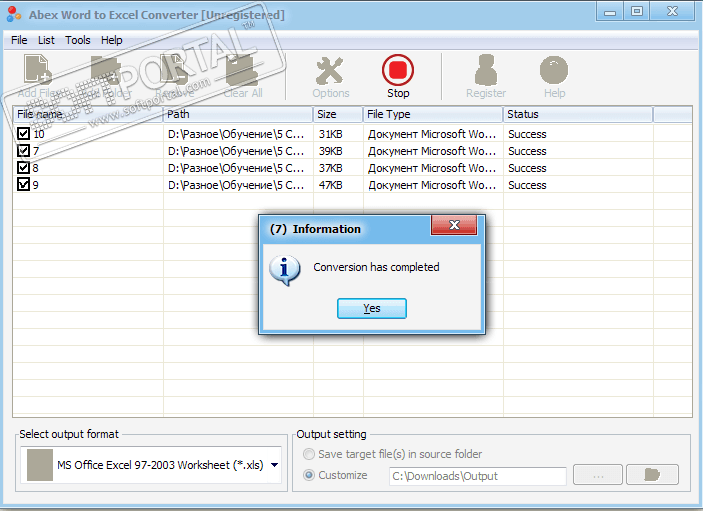Screen dimensions: 703x511
Task: Sort by the Size column header
Action: 338,114
